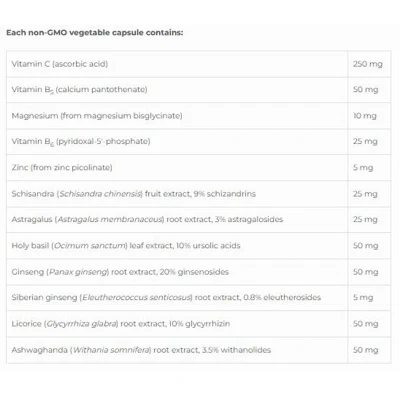Click the Holy basil leaf extract row
Screen dimensions: 400x400
tap(198, 246)
